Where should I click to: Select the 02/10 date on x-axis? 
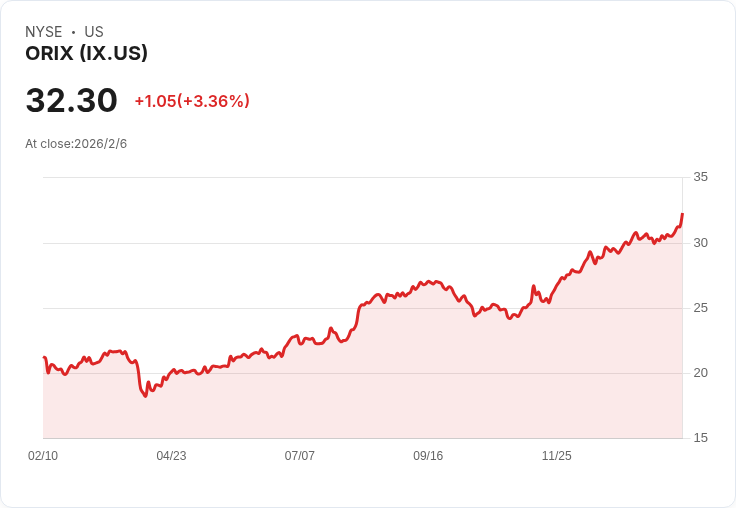[x=43, y=456]
